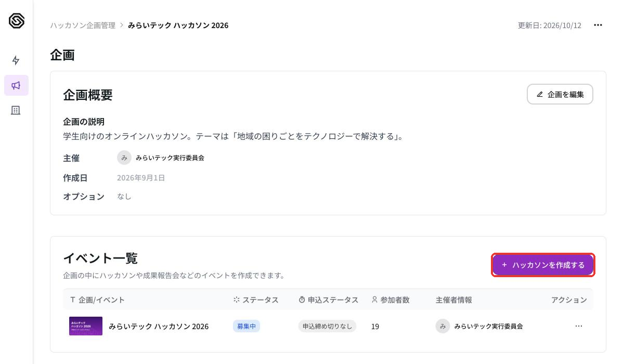
Task: Open event みらいテック ハッカソン 2026 in table
Action: (x=159, y=327)
